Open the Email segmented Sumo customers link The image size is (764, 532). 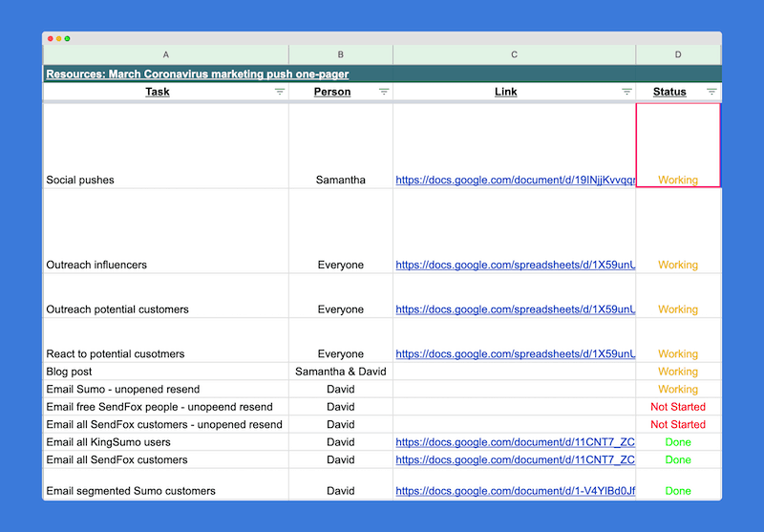(516, 491)
